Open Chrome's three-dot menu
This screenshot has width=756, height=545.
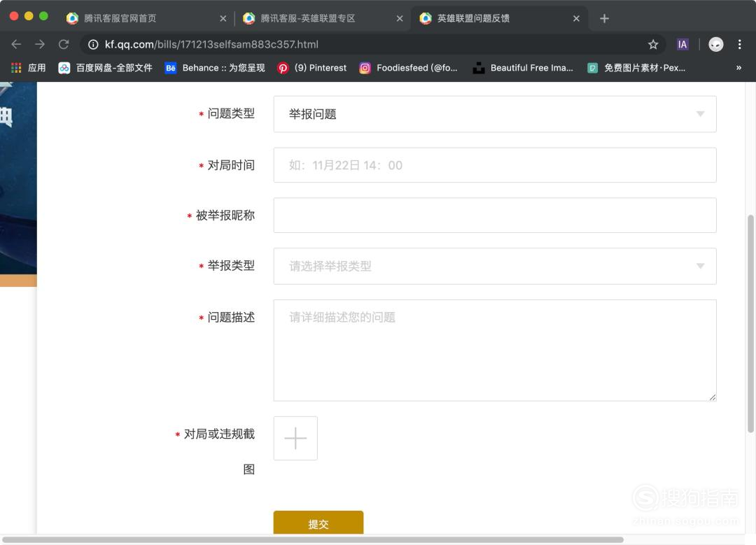click(740, 44)
